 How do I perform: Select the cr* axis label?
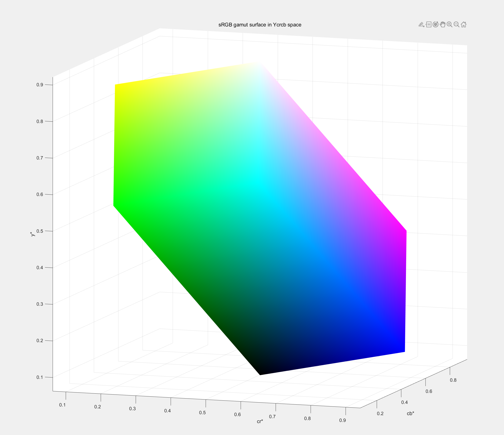pos(260,421)
